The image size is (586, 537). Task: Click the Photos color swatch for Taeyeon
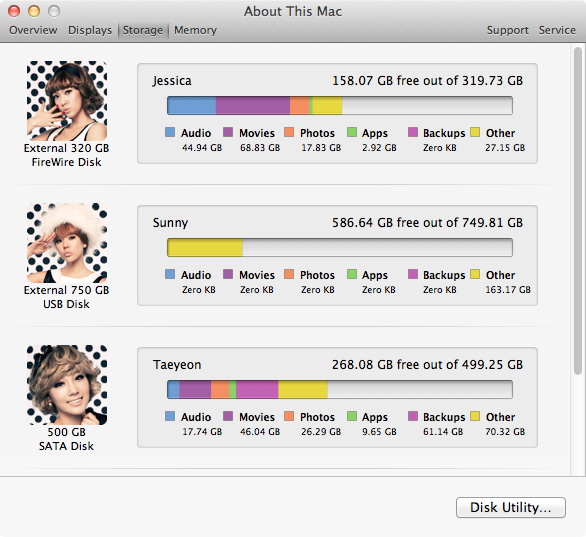point(289,416)
